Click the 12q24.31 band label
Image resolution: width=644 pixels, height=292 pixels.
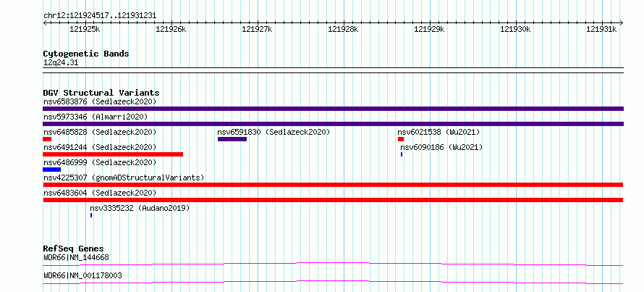(61, 63)
